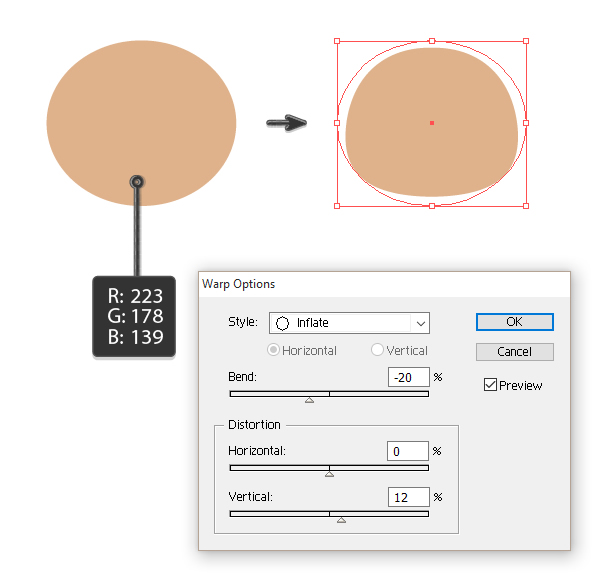Select the Vertical radio button
Image resolution: width=600 pixels, height=587 pixels.
[x=377, y=349]
